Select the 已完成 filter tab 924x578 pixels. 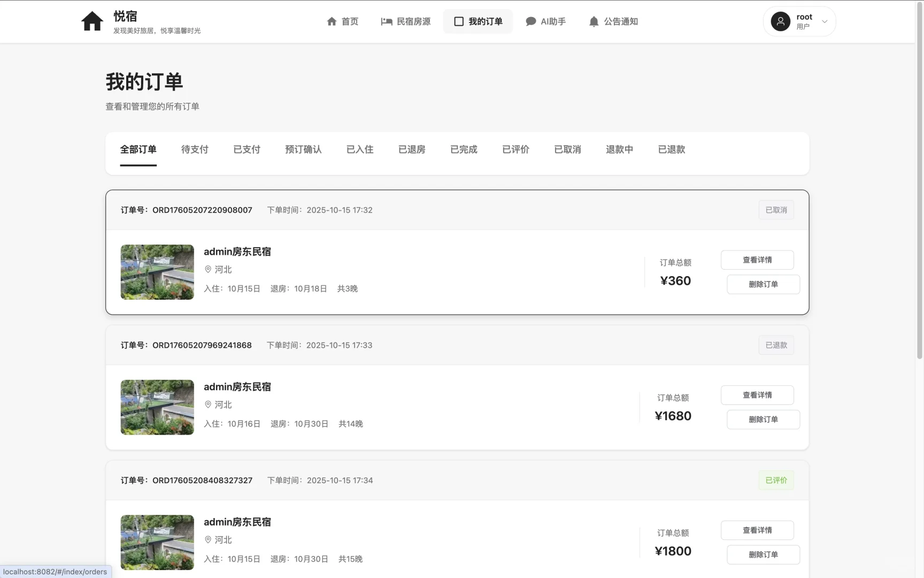coord(463,150)
